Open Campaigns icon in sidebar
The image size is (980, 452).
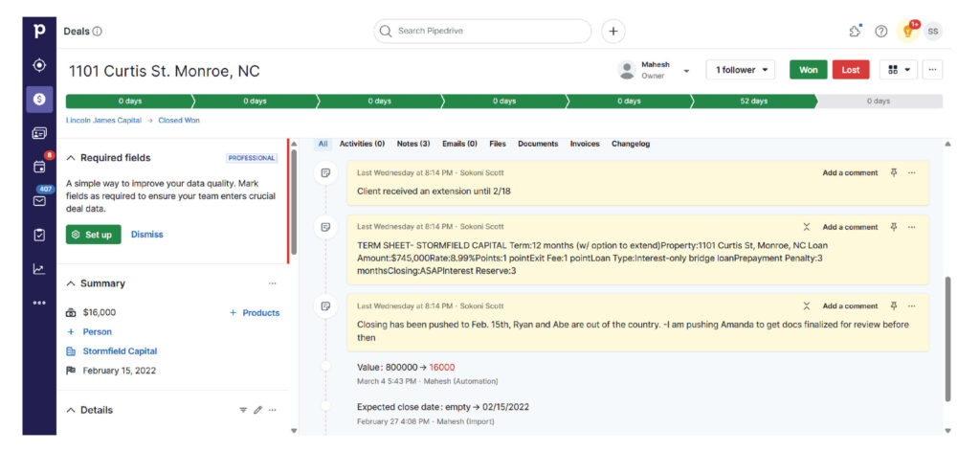tap(38, 133)
